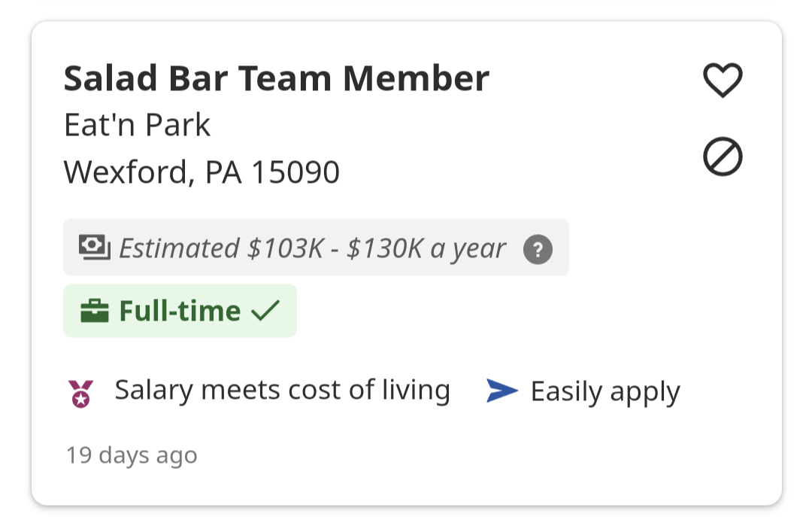812x517 pixels.
Task: Open the Eat'n Park company name
Action: [137, 125]
